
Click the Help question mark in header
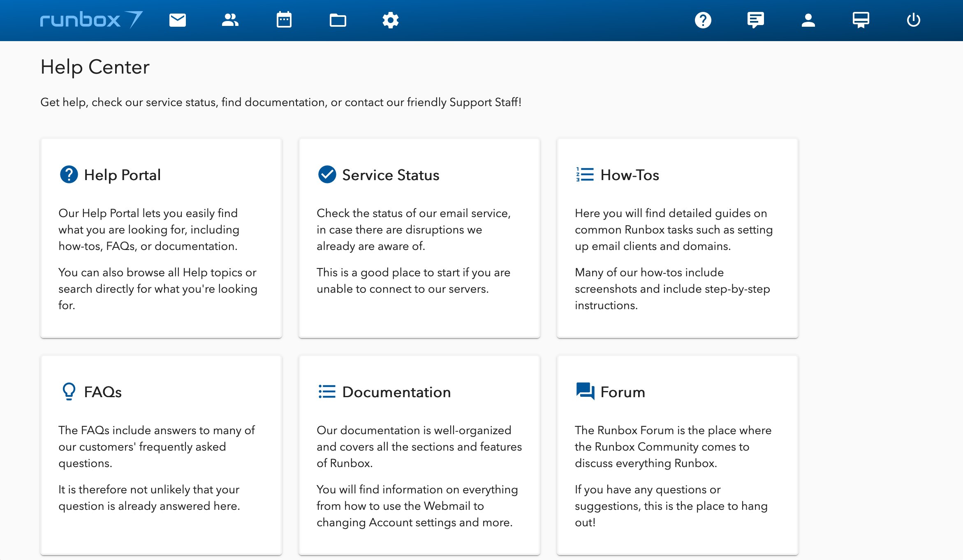pos(703,20)
